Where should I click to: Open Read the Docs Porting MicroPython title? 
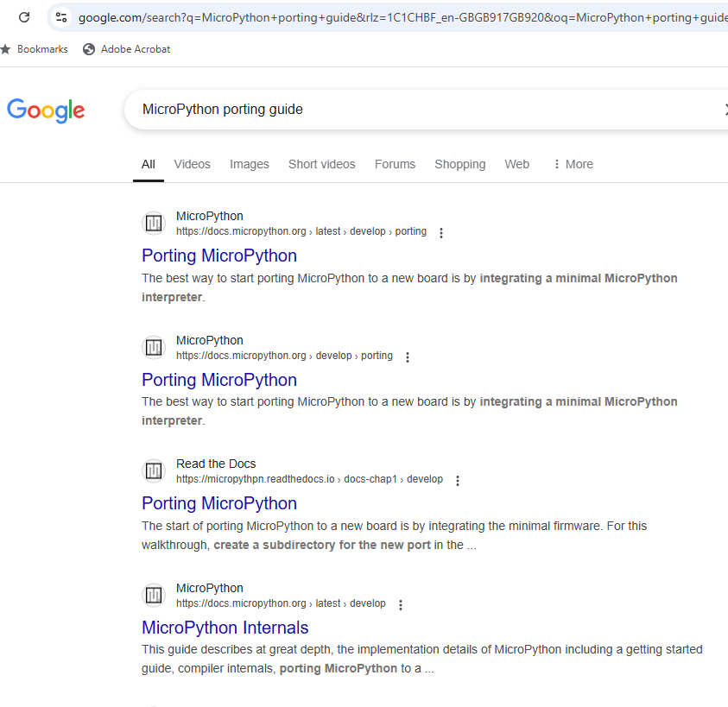pyautogui.click(x=219, y=503)
